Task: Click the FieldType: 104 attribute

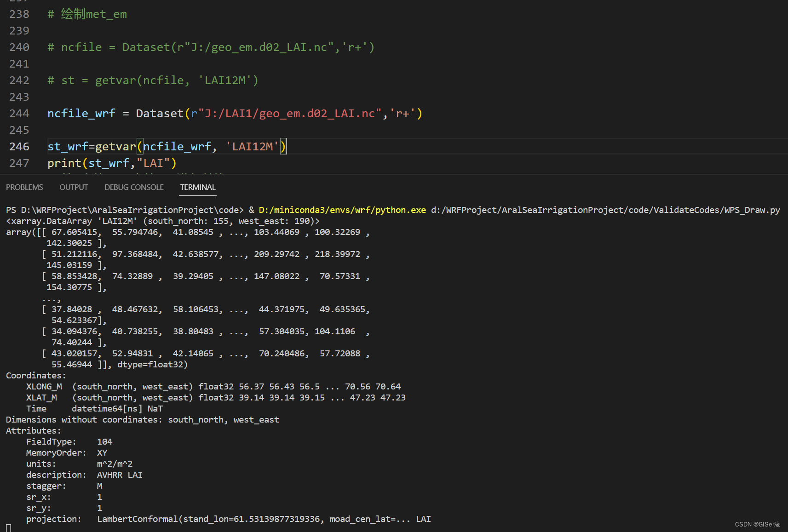Action: [69, 442]
